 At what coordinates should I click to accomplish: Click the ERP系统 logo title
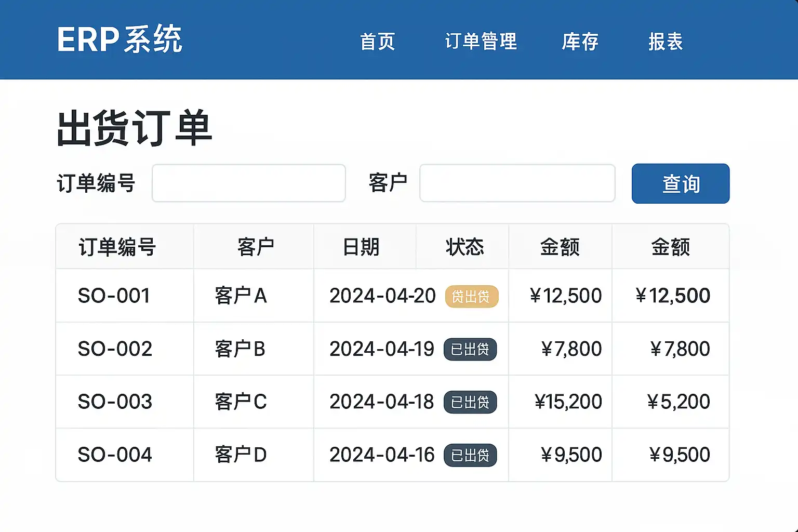click(x=119, y=39)
